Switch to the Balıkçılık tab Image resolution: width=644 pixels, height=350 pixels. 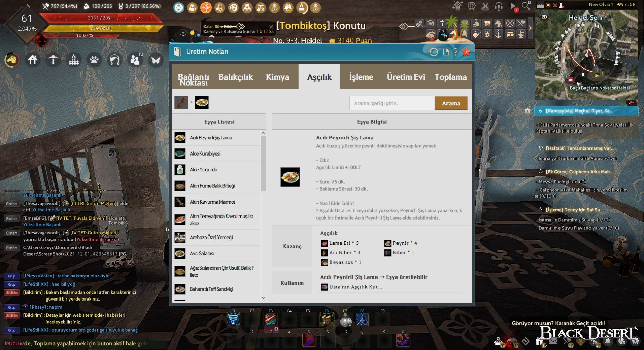(236, 77)
